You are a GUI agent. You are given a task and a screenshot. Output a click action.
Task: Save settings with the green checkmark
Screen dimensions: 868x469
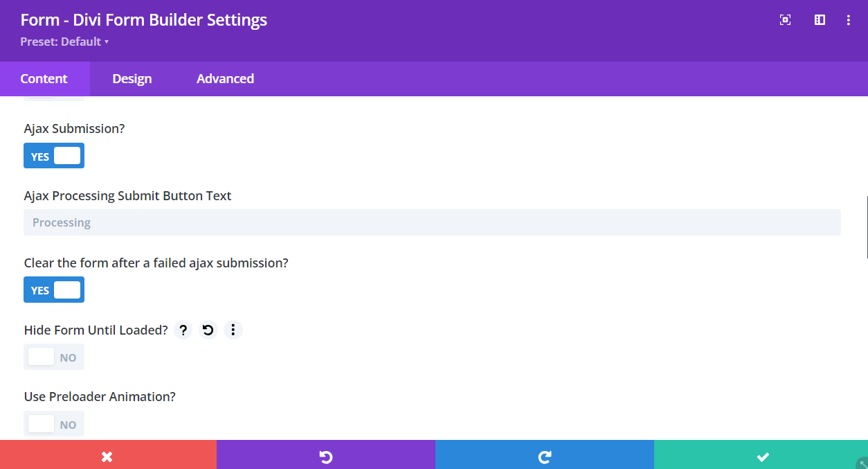click(x=761, y=456)
